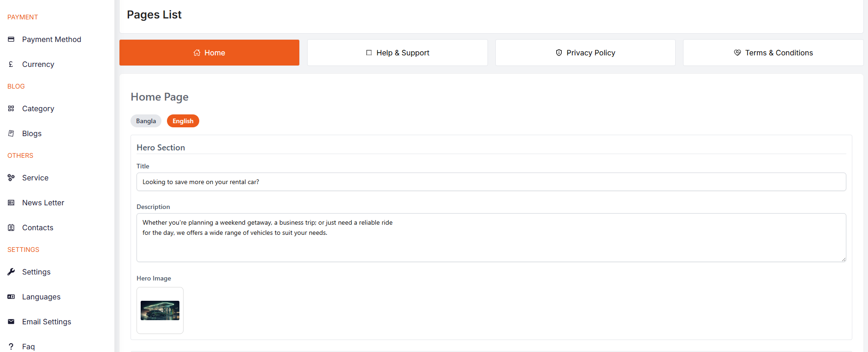This screenshot has height=352, width=868.
Task: Click the Blogs document icon
Action: 11,133
